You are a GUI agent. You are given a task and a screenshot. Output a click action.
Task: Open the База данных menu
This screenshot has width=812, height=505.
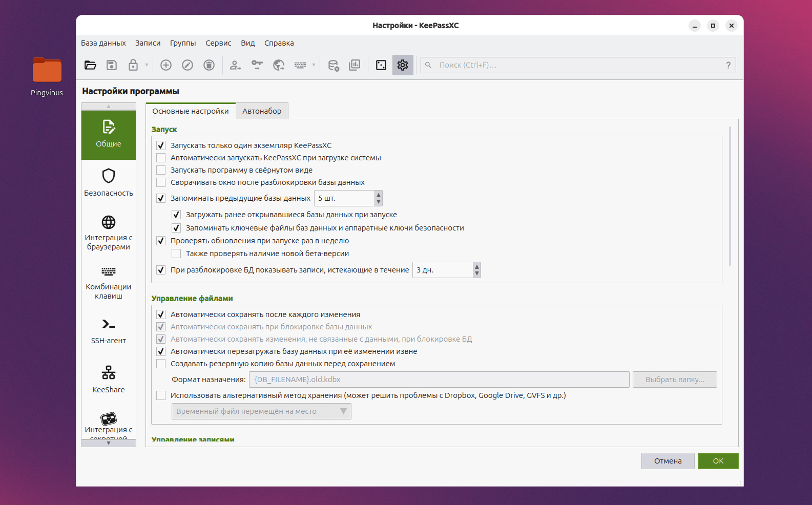coord(103,43)
